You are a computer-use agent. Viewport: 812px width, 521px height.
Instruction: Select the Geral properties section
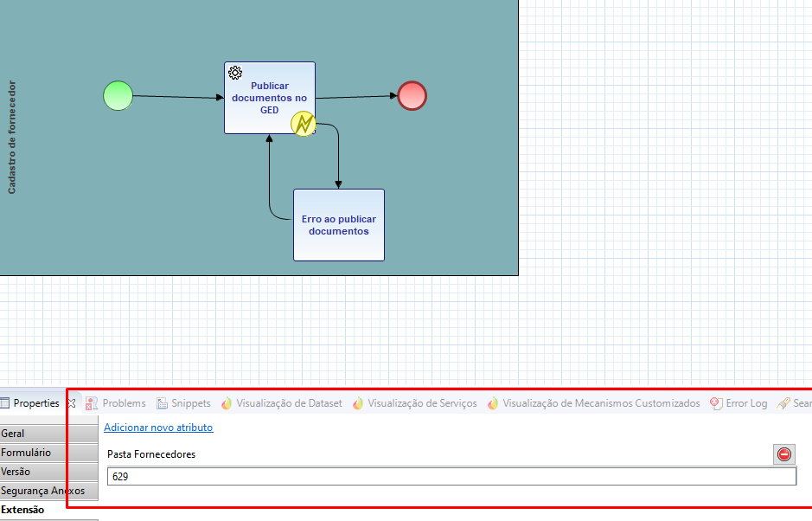click(48, 434)
